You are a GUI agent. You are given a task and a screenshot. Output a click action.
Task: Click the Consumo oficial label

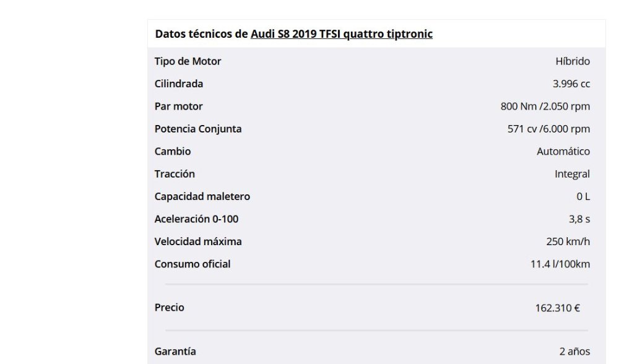point(193,264)
